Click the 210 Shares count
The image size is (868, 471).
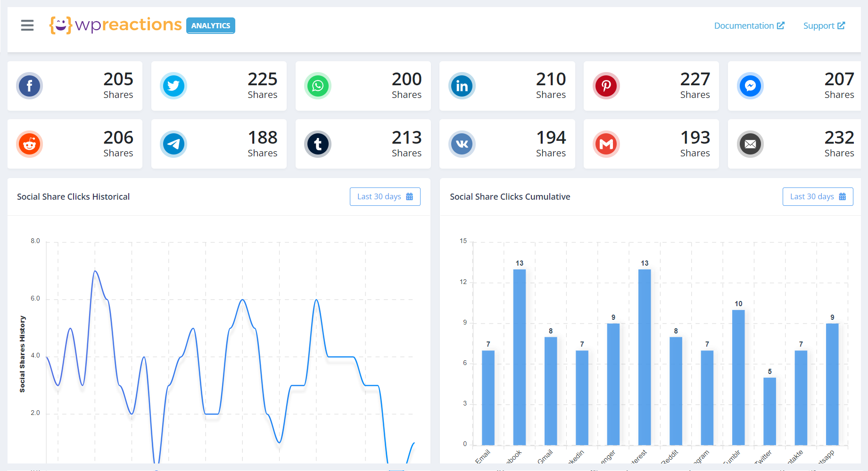551,85
